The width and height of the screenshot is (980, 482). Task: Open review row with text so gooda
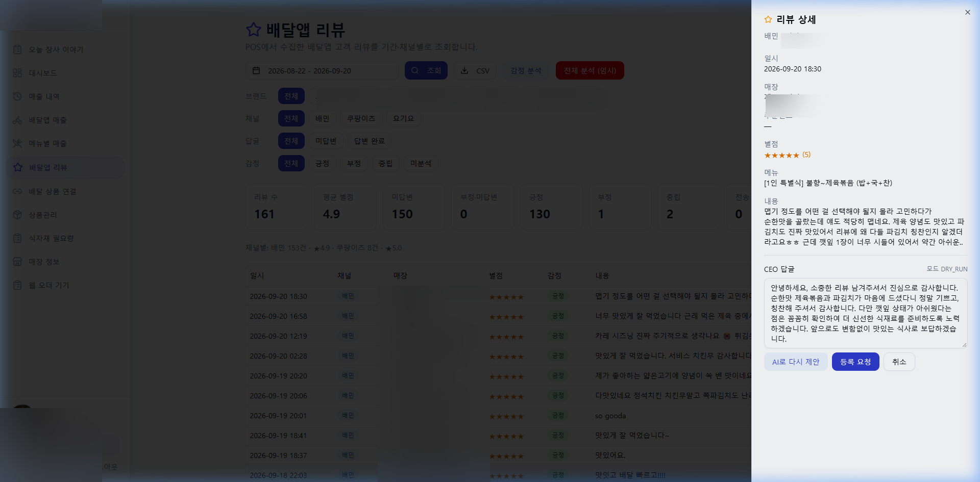498,416
